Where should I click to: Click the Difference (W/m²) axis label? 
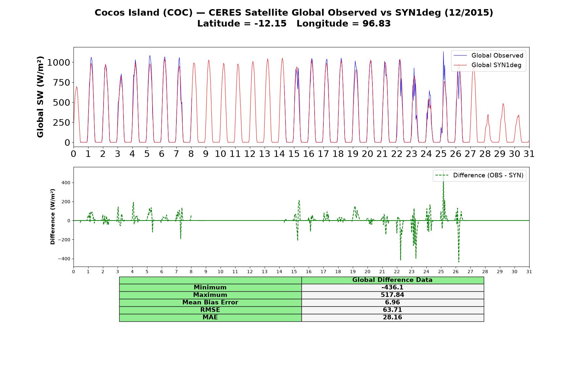point(53,217)
